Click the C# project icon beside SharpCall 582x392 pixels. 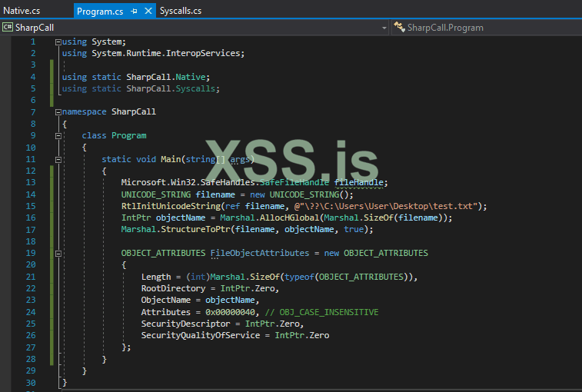(7, 27)
